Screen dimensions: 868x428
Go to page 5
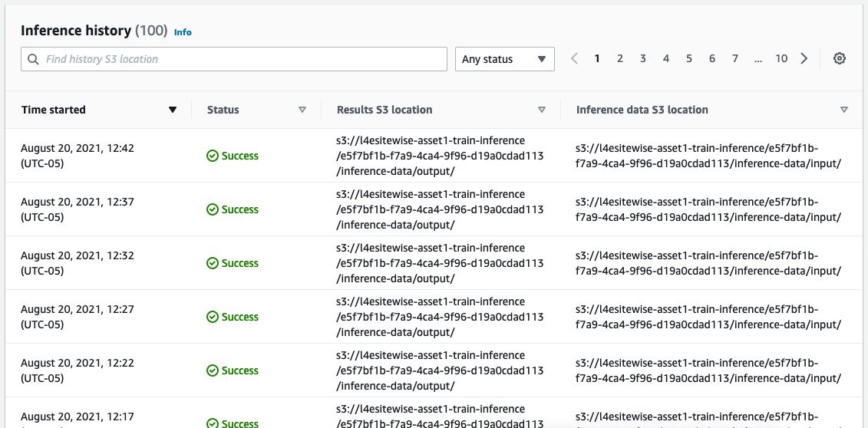coord(688,58)
